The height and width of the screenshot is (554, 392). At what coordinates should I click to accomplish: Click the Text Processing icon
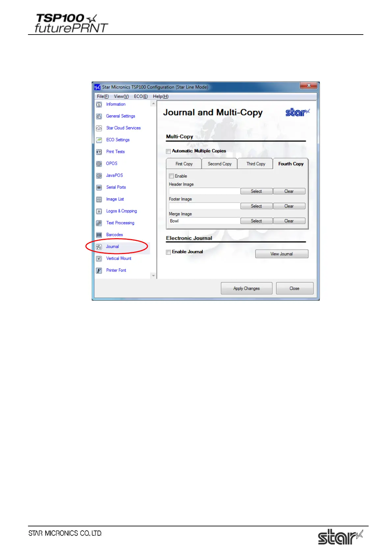click(99, 223)
